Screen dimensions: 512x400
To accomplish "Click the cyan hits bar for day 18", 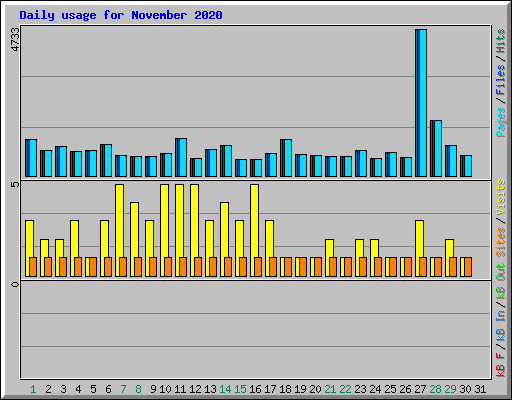I will click(288, 158).
